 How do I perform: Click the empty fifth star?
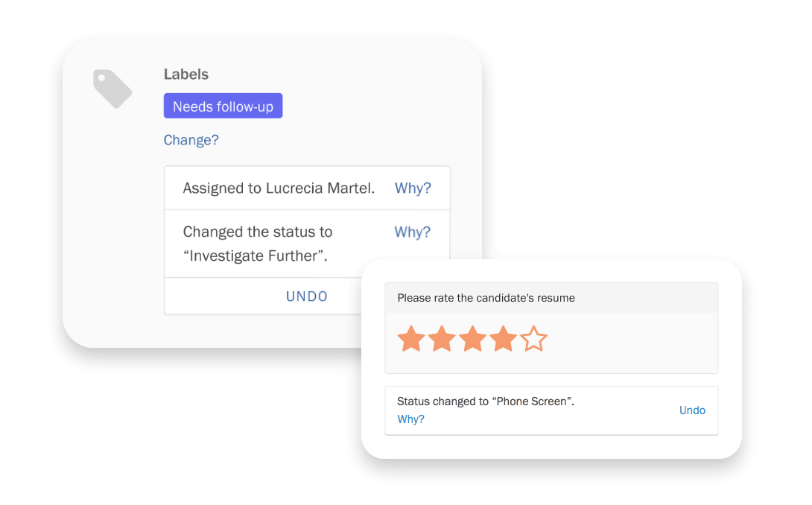coord(533,339)
